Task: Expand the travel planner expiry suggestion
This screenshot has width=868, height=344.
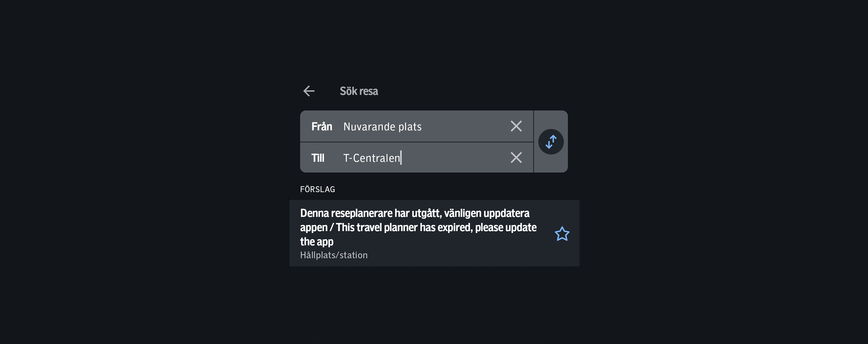Action: (x=418, y=233)
